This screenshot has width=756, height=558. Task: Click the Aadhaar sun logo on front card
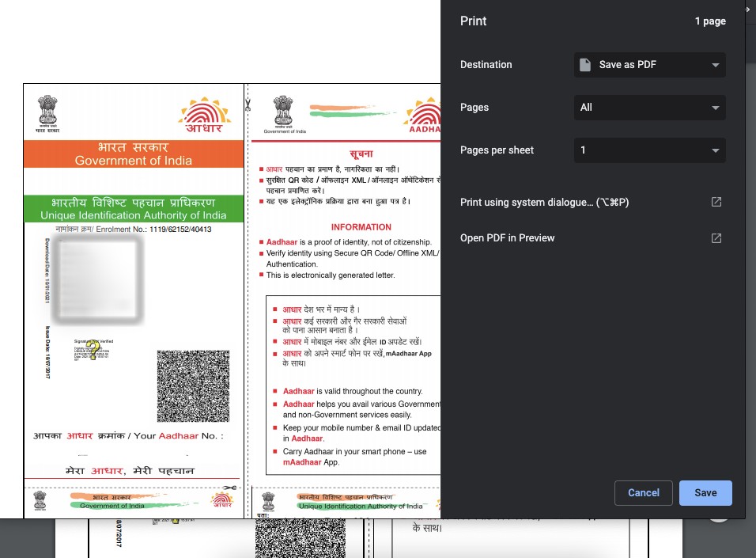(205, 115)
